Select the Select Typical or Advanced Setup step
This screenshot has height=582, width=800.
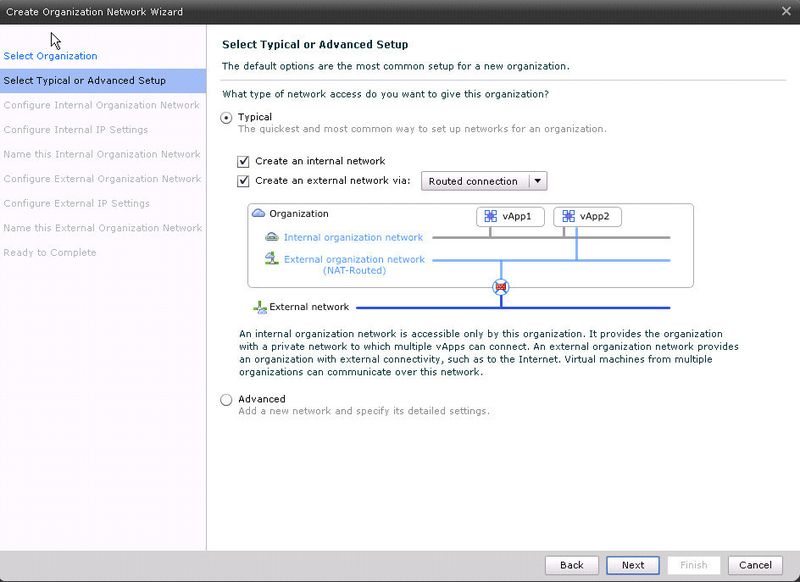pos(103,81)
